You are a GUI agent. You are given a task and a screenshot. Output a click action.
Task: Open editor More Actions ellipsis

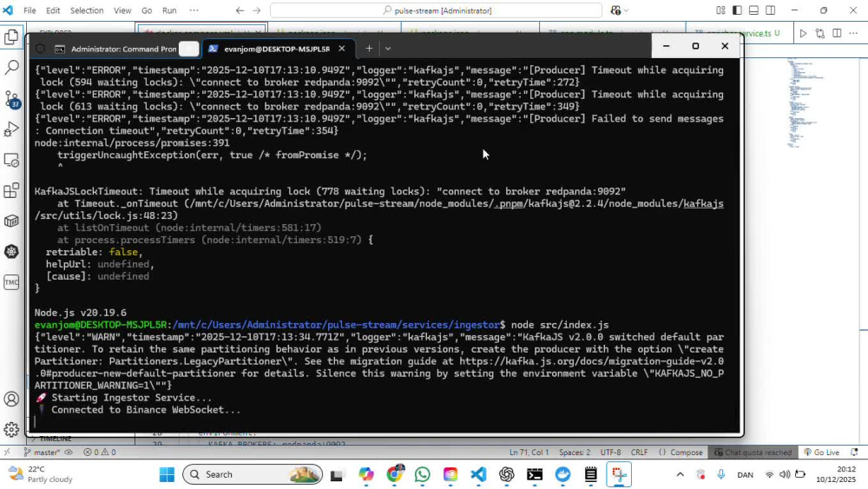click(853, 33)
